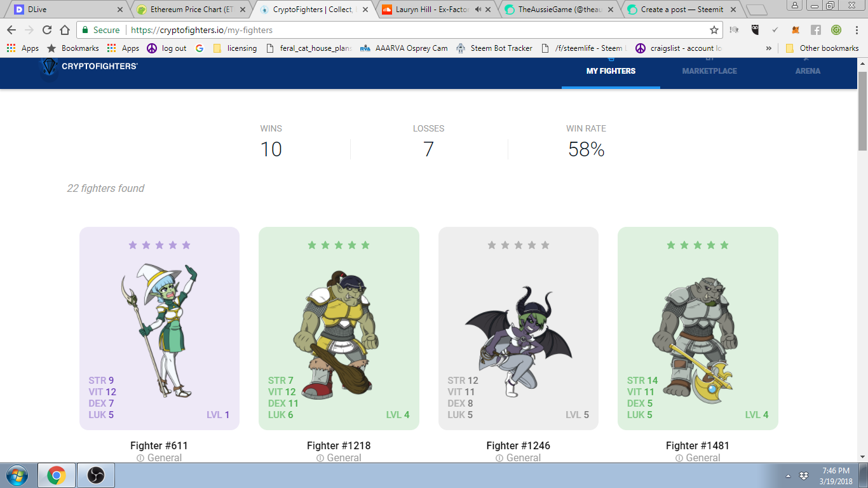The image size is (868, 488).
Task: Reload the page with the refresh icon
Action: pos(47,30)
